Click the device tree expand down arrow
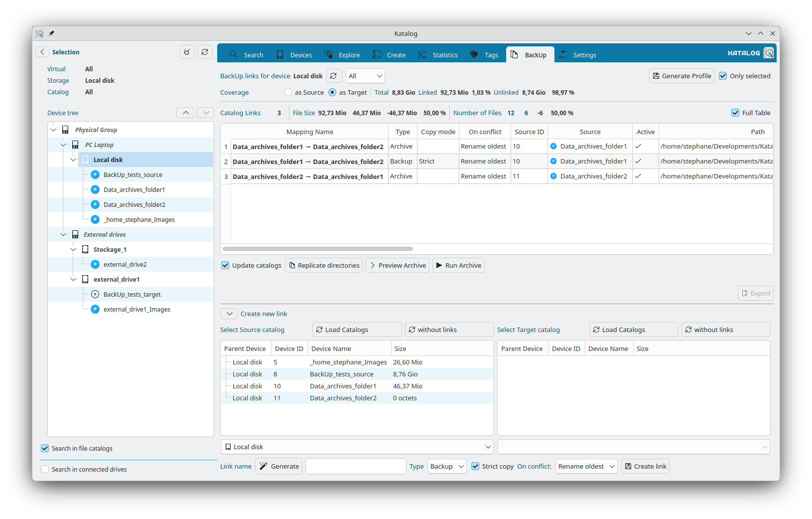 (x=205, y=113)
